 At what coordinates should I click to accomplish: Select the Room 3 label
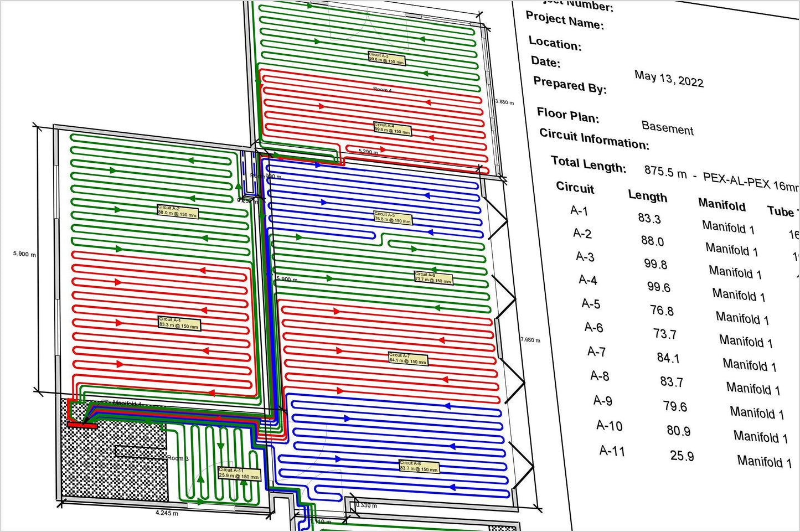[x=178, y=458]
